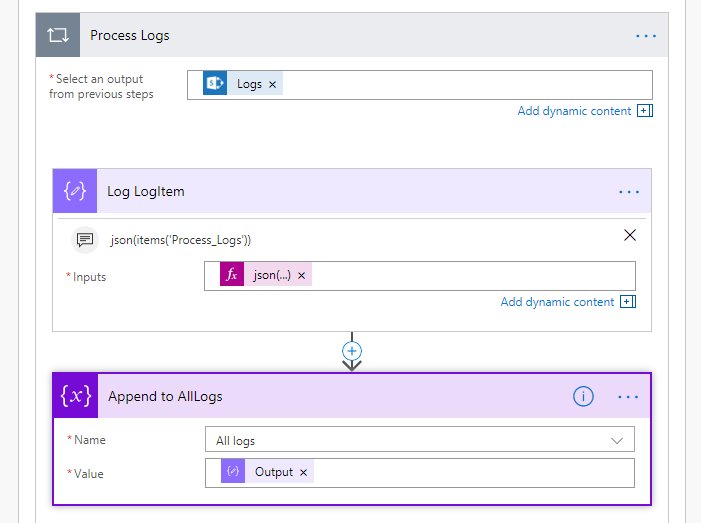Open the Log LogItem ellipsis menu
701x523 pixels.
point(629,191)
